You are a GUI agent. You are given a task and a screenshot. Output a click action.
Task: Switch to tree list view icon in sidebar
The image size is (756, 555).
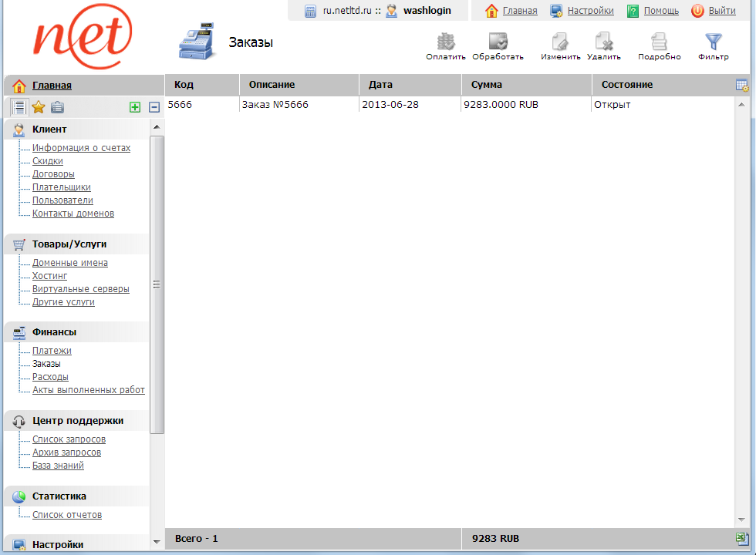pos(19,107)
